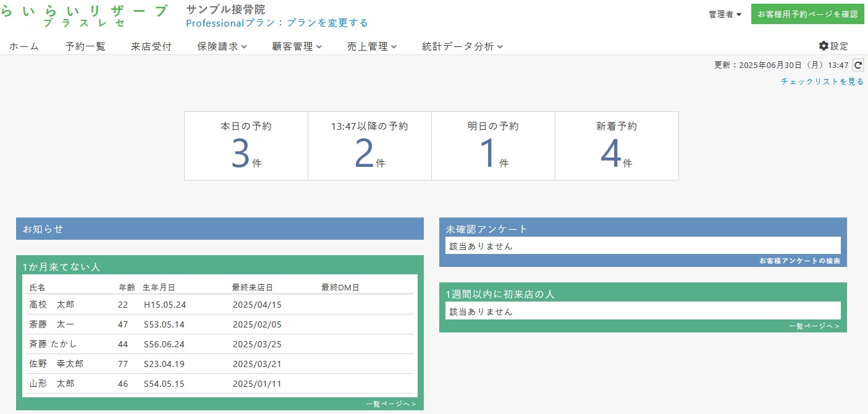Open the 予約一覧 menu item
Image resolution: width=868 pixels, height=414 pixels.
(85, 46)
